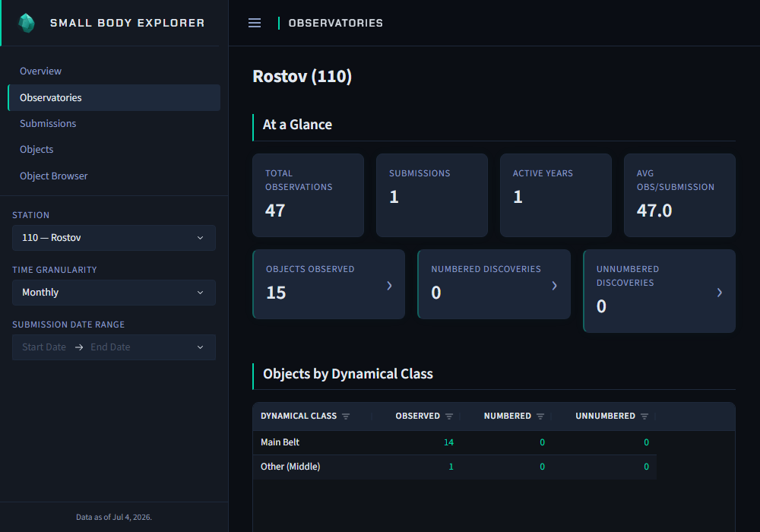Image resolution: width=760 pixels, height=532 pixels.
Task: Open the Numbered Discoveries card
Action: click(x=494, y=284)
